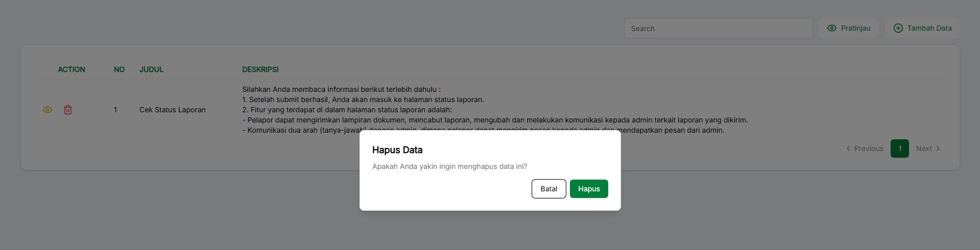The height and width of the screenshot is (250, 980).
Task: Click the right chevron beside Next
Action: [x=938, y=148]
